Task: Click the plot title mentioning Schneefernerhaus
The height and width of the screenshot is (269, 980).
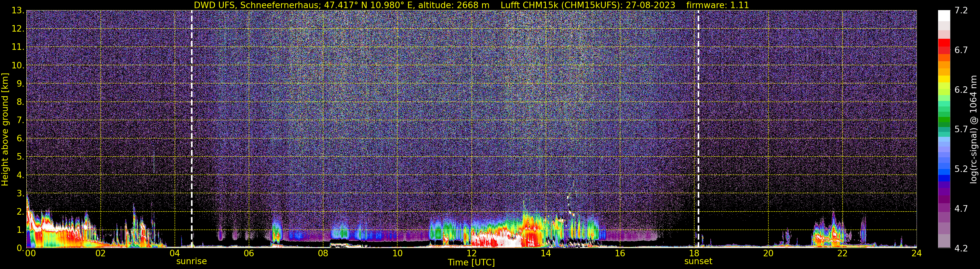Action: (x=471, y=5)
